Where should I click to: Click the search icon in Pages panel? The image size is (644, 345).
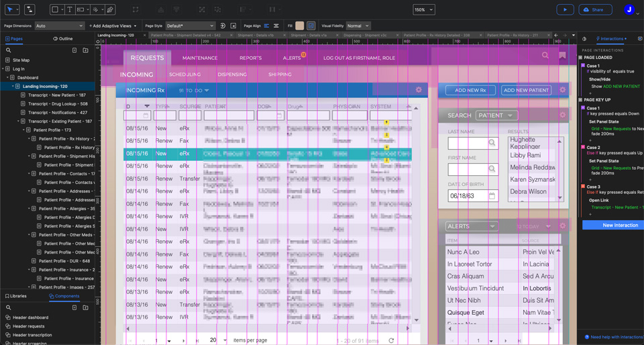point(9,50)
